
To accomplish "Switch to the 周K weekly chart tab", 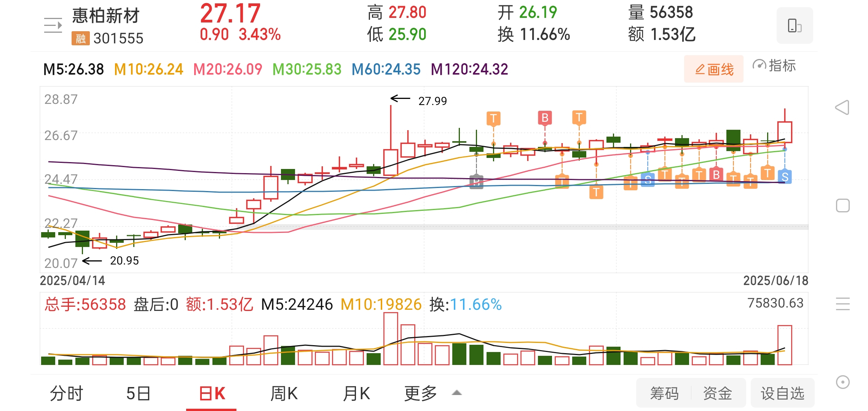I will coord(284,393).
